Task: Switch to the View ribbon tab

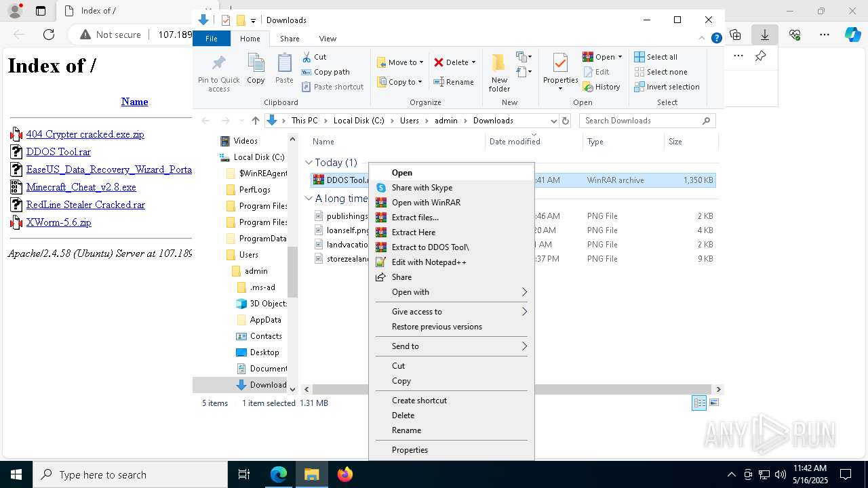Action: pos(328,39)
